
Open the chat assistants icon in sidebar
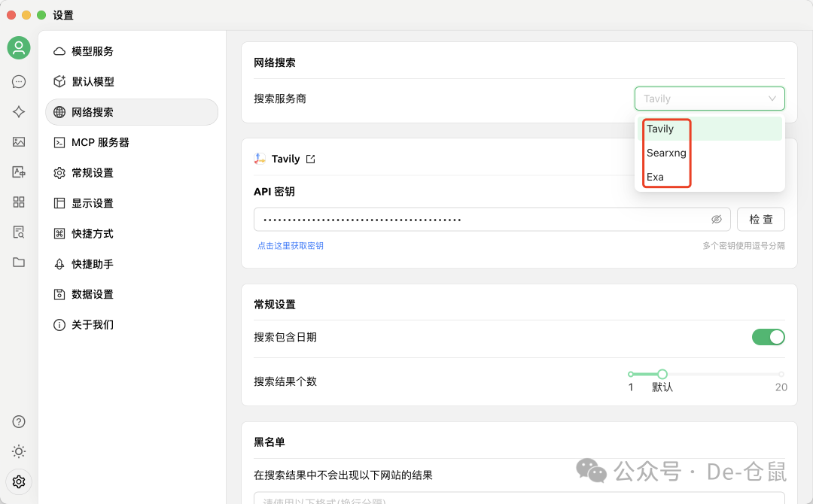coord(18,81)
